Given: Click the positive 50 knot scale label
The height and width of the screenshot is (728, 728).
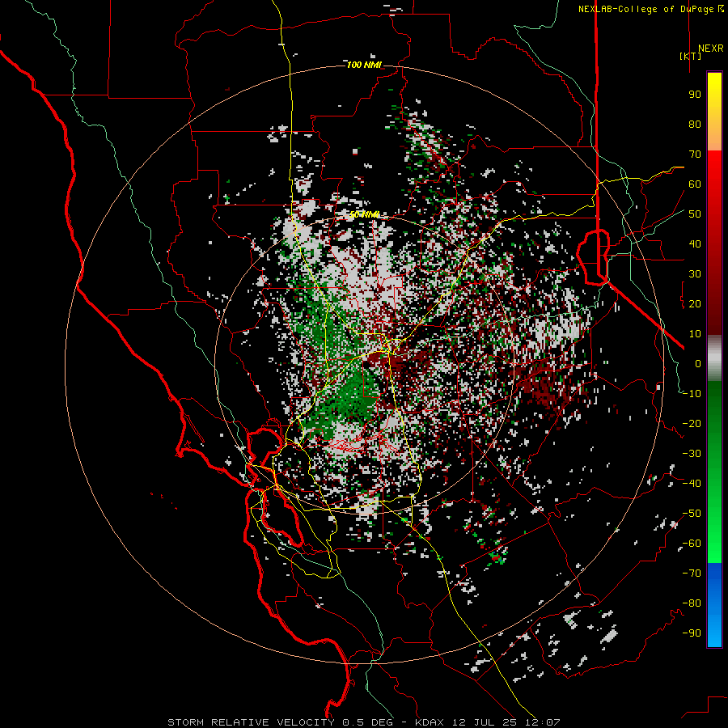Looking at the screenshot, I should click(x=695, y=214).
